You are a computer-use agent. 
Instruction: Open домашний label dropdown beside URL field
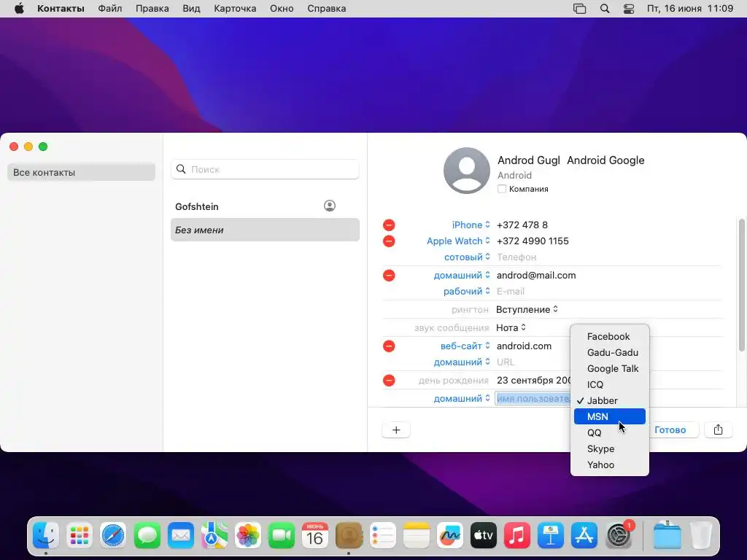tap(462, 362)
